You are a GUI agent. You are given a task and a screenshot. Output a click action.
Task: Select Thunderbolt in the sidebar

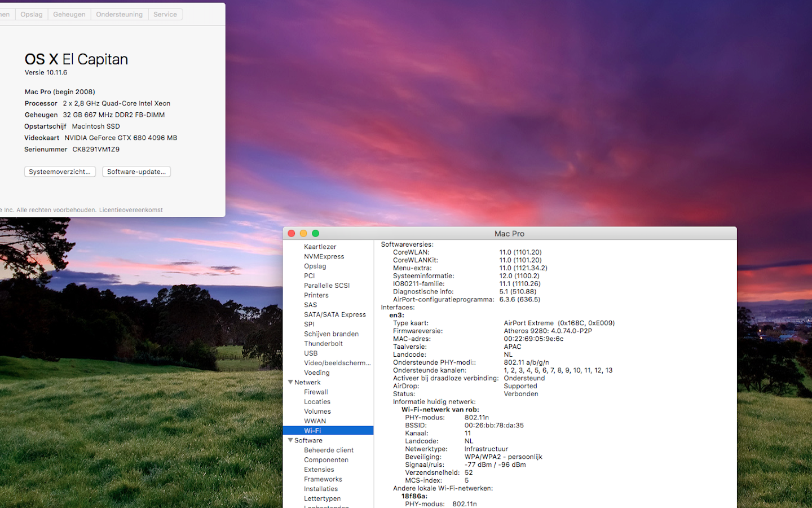coord(324,343)
